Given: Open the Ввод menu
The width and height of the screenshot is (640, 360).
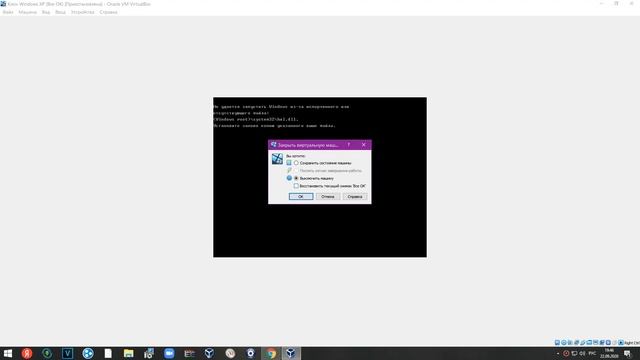Looking at the screenshot, I should (x=60, y=12).
